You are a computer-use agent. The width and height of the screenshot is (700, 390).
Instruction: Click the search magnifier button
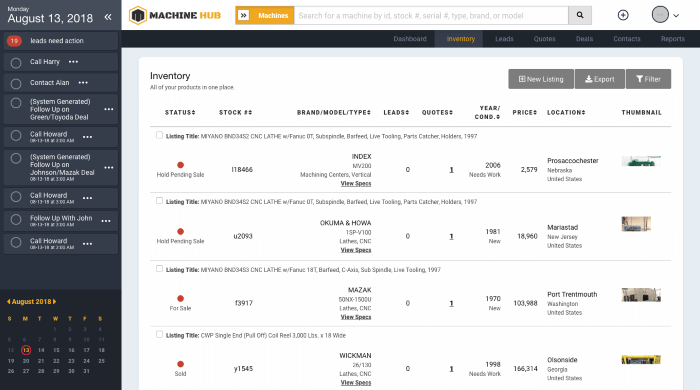580,15
